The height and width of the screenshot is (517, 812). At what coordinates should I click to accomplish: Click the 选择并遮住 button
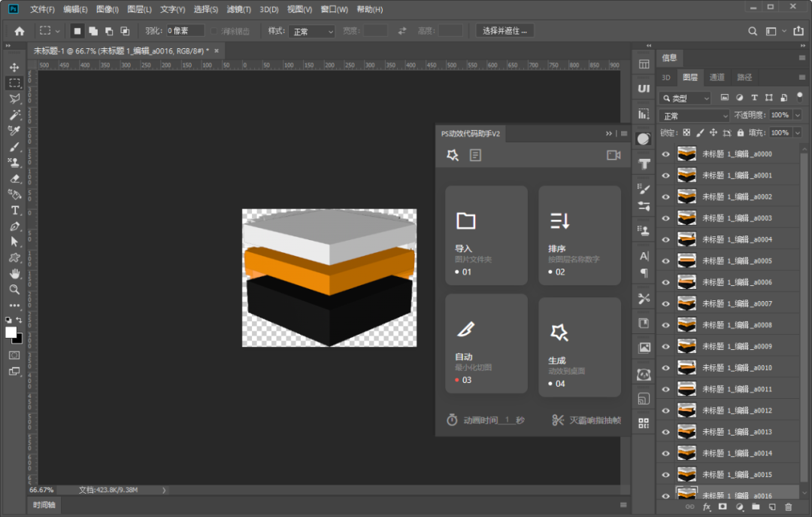coord(504,31)
